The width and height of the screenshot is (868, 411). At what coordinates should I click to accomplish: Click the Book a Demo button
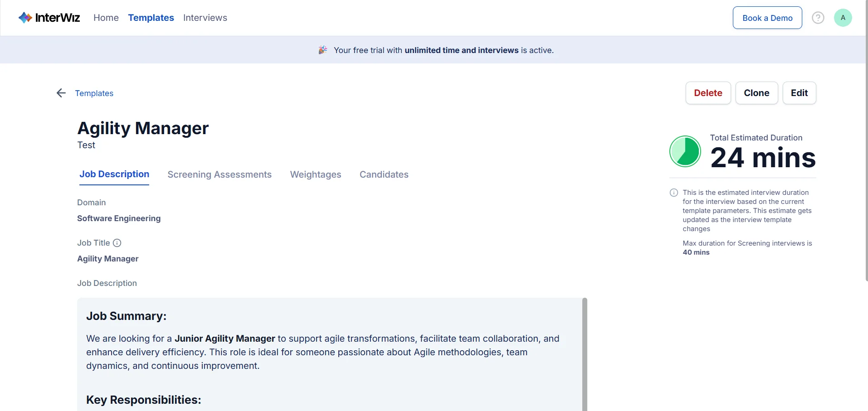pos(767,18)
